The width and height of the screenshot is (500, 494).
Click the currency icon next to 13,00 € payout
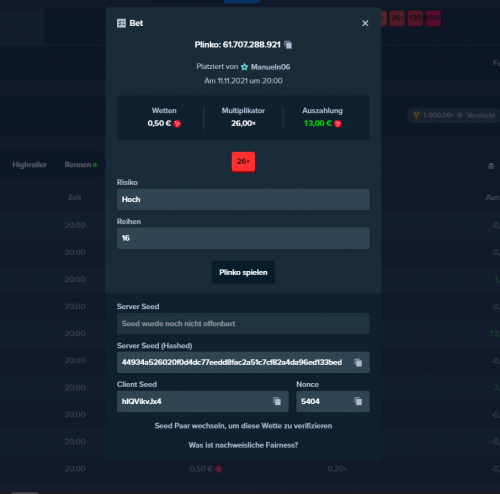338,124
